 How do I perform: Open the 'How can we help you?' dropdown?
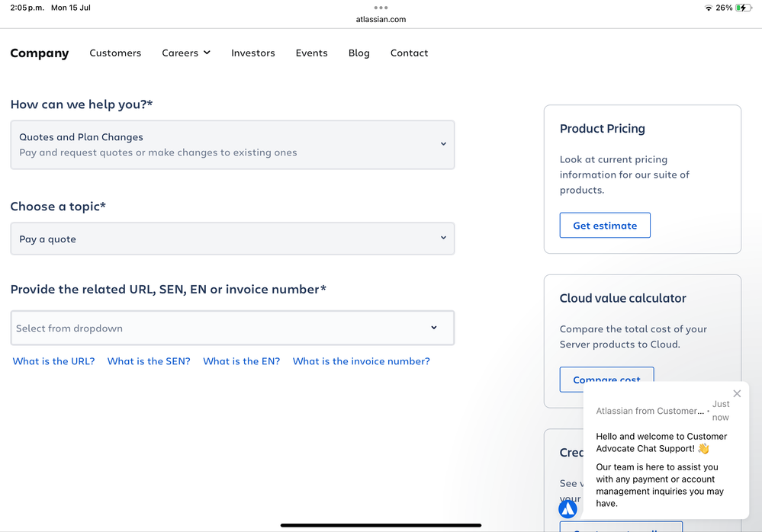pyautogui.click(x=233, y=145)
